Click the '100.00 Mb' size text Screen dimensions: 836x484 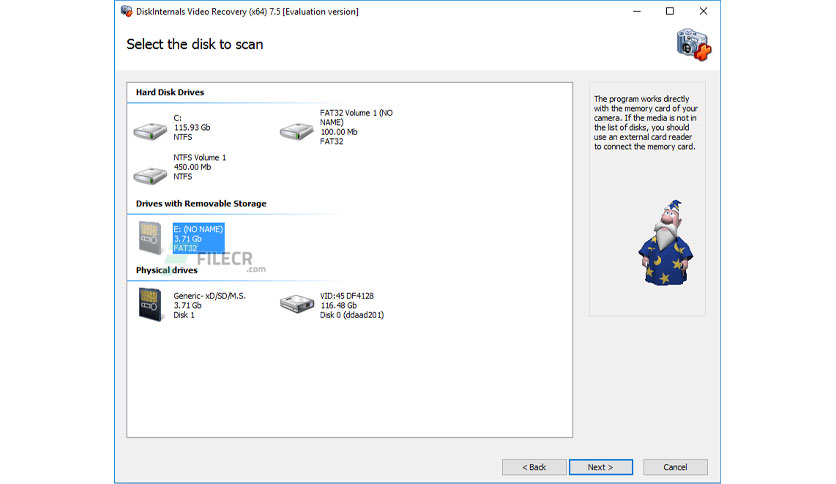pos(339,132)
